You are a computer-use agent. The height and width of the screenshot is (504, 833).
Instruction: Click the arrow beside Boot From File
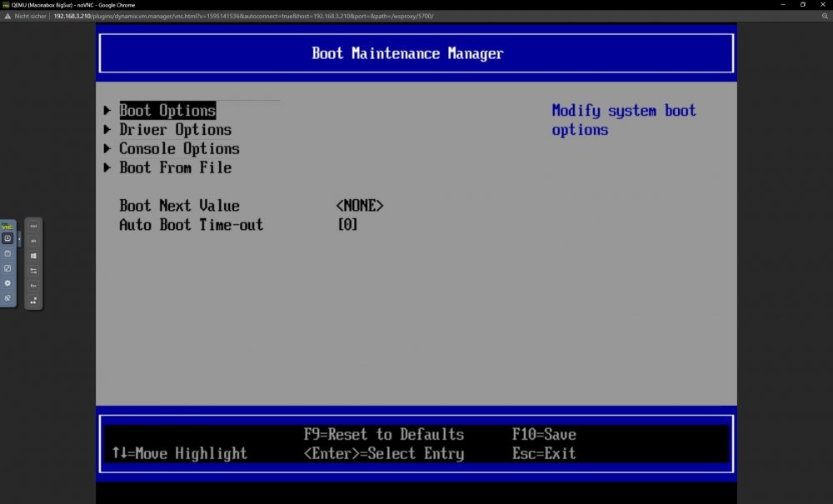(107, 167)
